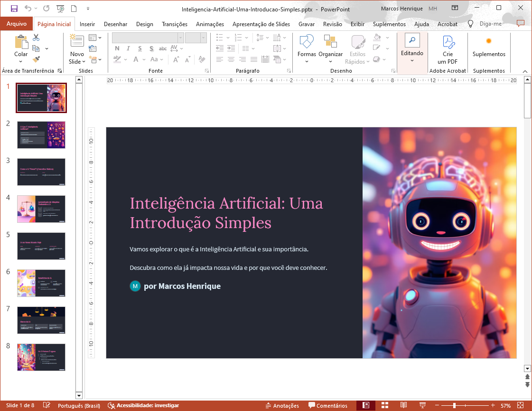The width and height of the screenshot is (532, 411).
Task: Save the presentation with the floppy disk icon
Action: click(14, 9)
